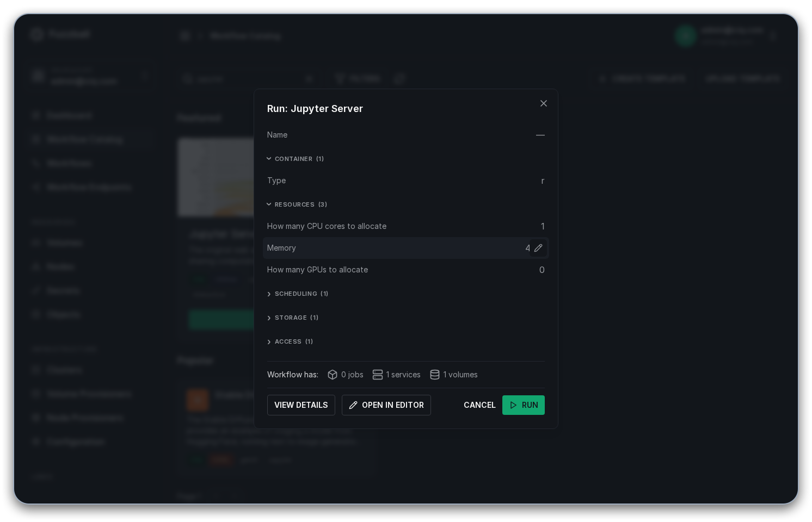Screen dimensions: 812x522
Task: Click 'How many CPU cores to allocate'
Action: pyautogui.click(x=327, y=226)
